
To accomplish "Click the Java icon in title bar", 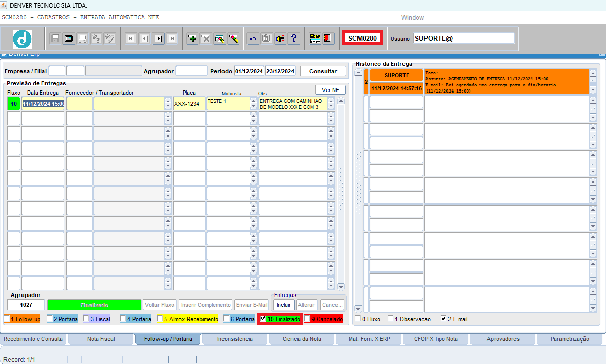I will click(x=4, y=6).
